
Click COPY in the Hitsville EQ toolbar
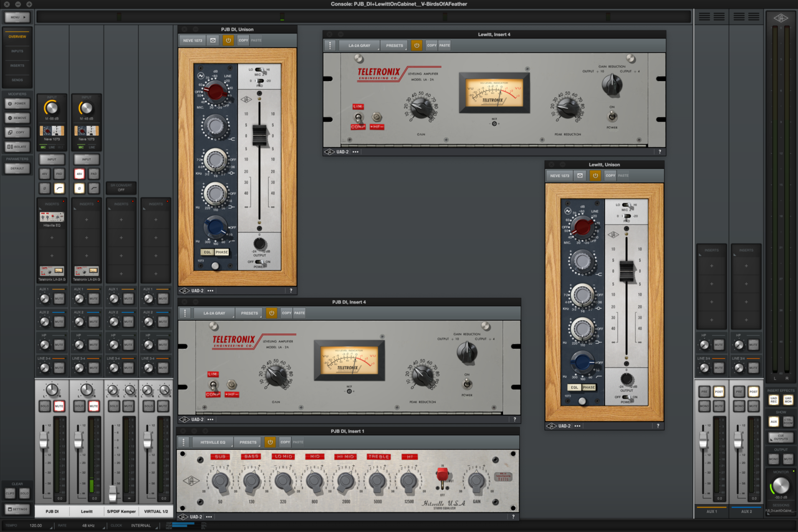[x=285, y=442]
